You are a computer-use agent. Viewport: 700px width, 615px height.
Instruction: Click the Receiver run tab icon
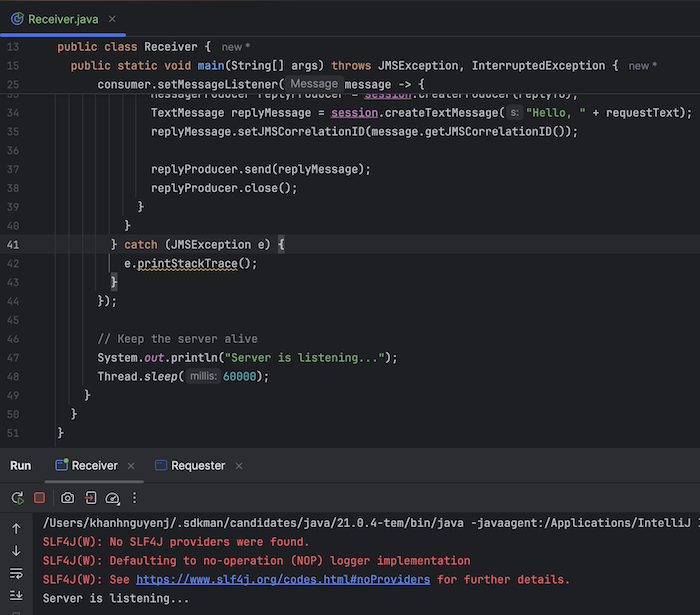(62, 465)
